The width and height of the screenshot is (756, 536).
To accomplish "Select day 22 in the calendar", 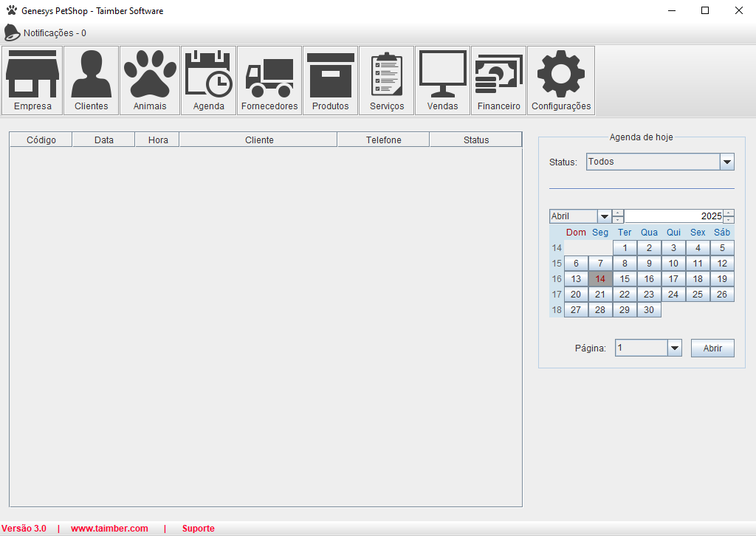I will click(625, 294).
